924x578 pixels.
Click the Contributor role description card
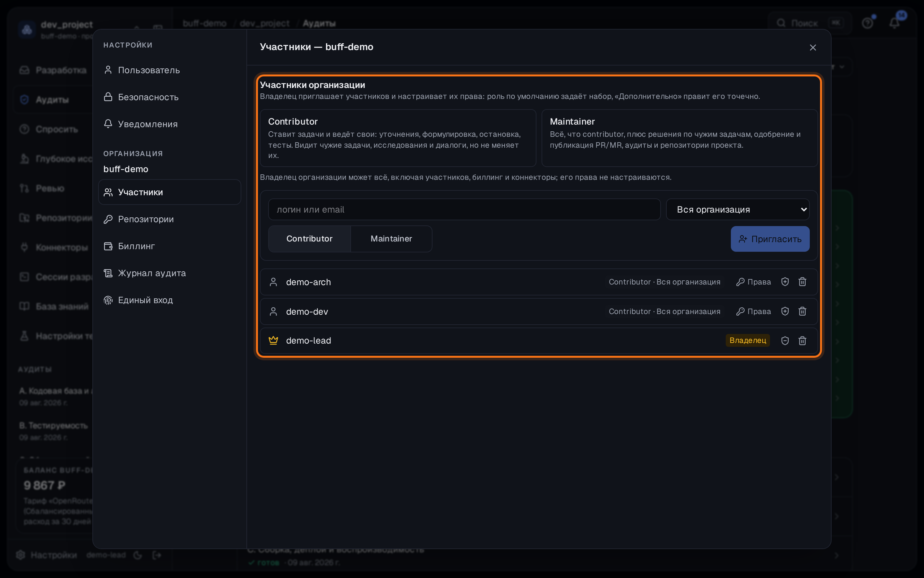point(398,138)
